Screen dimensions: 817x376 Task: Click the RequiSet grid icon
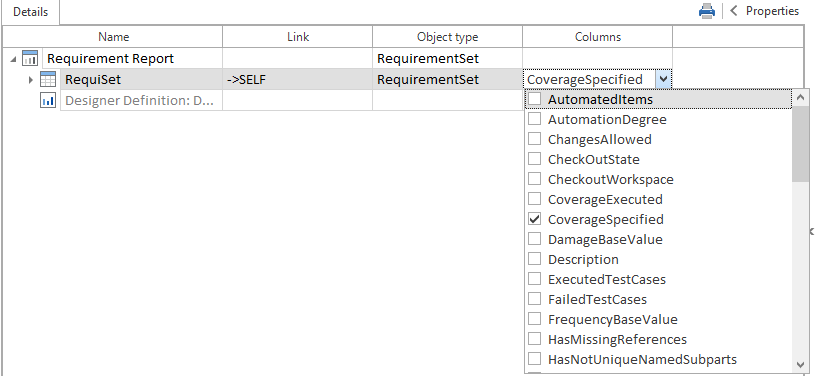[x=48, y=80]
